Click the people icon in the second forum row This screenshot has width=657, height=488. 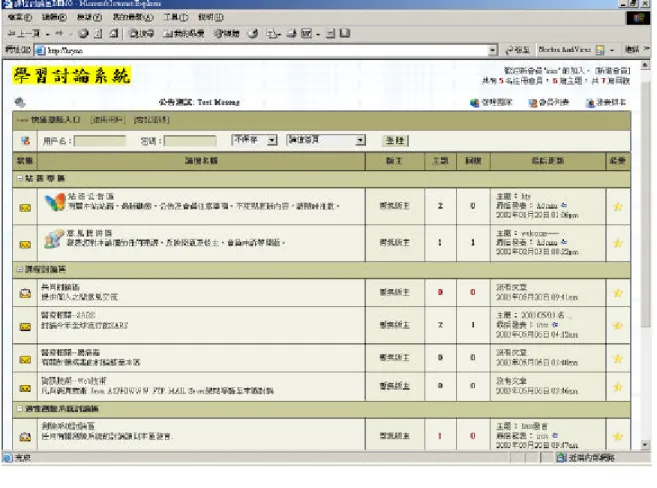54,239
